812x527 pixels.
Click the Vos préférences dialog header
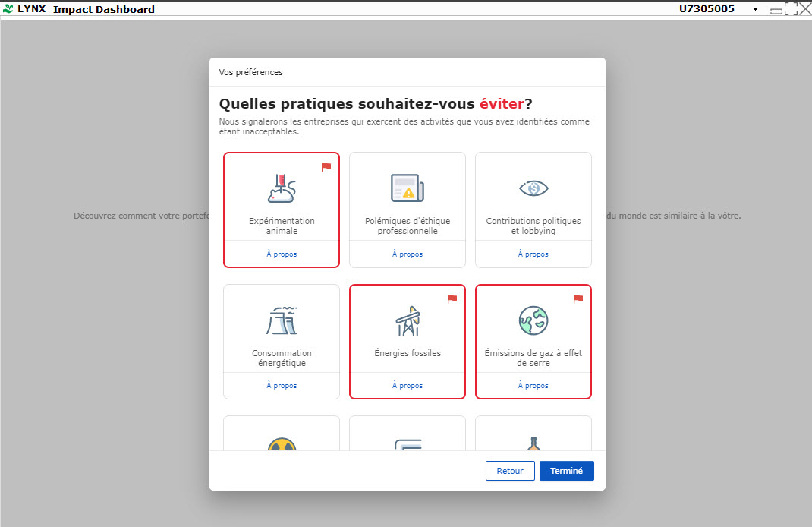(x=250, y=72)
